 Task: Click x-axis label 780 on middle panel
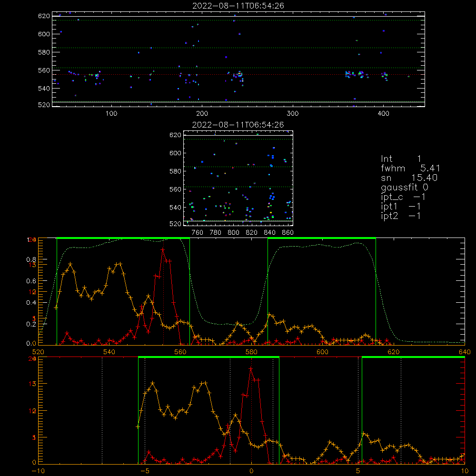216,233
